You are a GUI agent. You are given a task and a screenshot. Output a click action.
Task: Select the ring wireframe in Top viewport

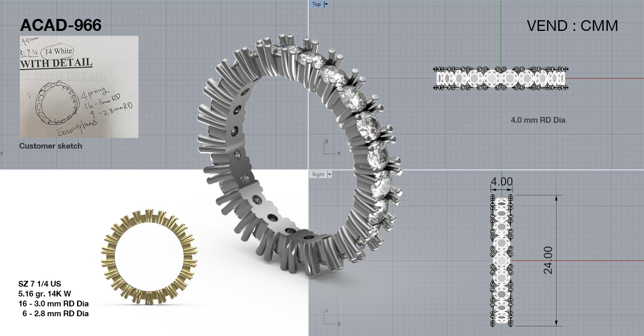pos(501,78)
